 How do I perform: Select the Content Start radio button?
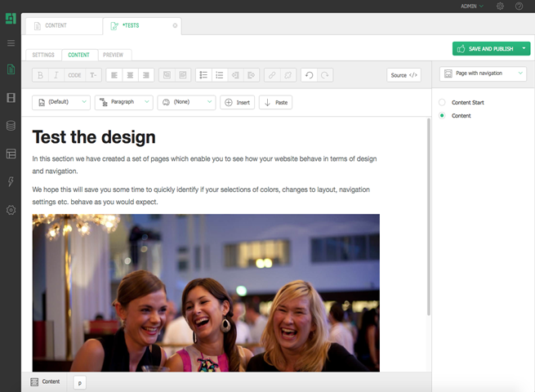tap(442, 102)
